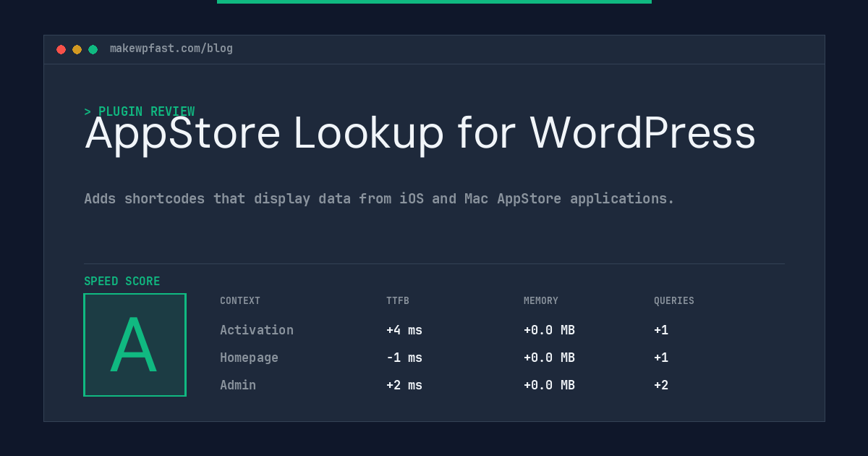The image size is (868, 456).
Task: Click the QUERIES column header
Action: point(674,301)
